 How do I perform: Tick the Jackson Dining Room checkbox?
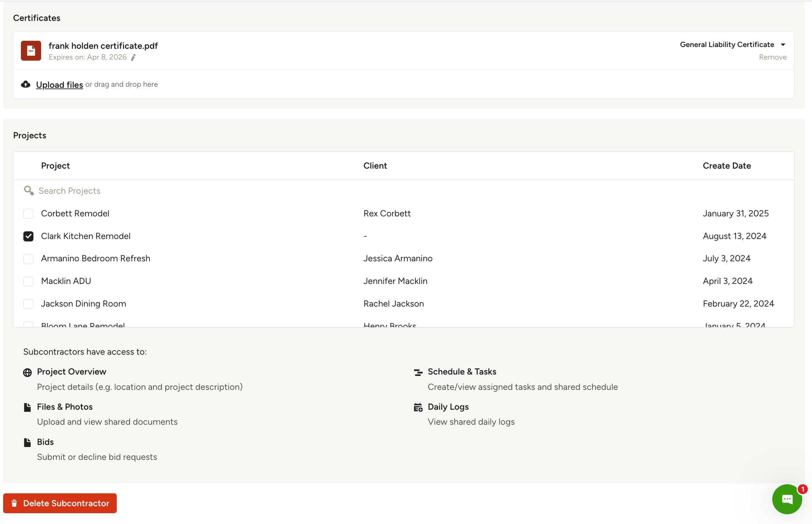tap(29, 304)
